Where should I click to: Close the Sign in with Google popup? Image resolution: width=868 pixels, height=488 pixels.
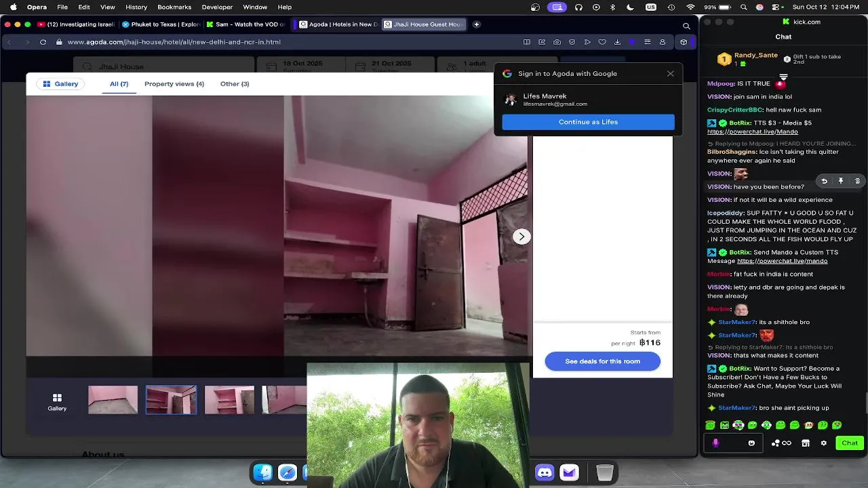click(x=670, y=73)
